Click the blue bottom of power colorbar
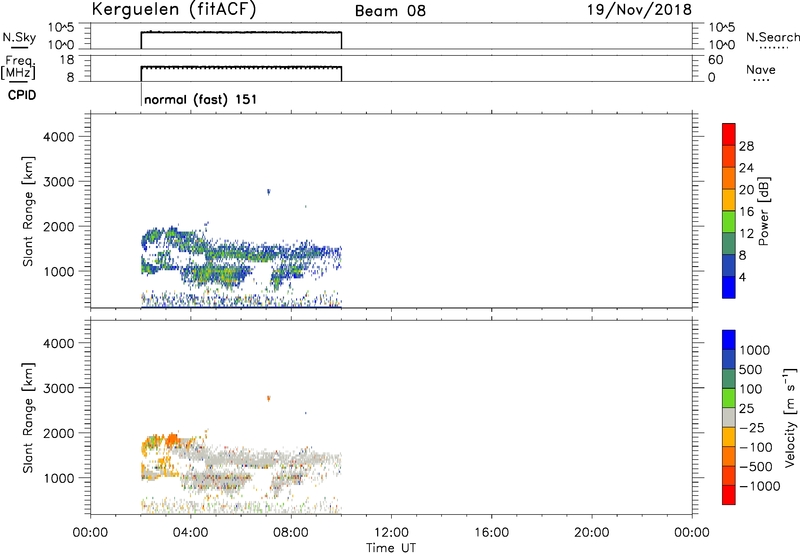 coord(729,287)
